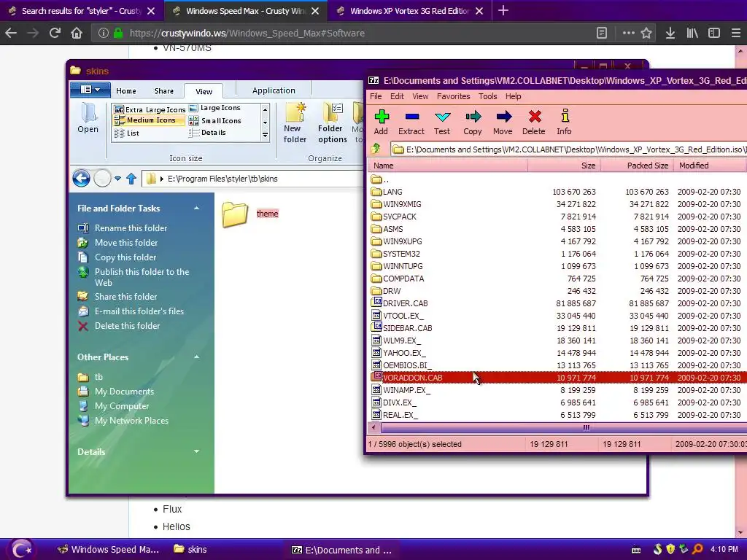The width and height of the screenshot is (747, 560).
Task: Open the Tools menu in 7-Zip
Action: (488, 96)
